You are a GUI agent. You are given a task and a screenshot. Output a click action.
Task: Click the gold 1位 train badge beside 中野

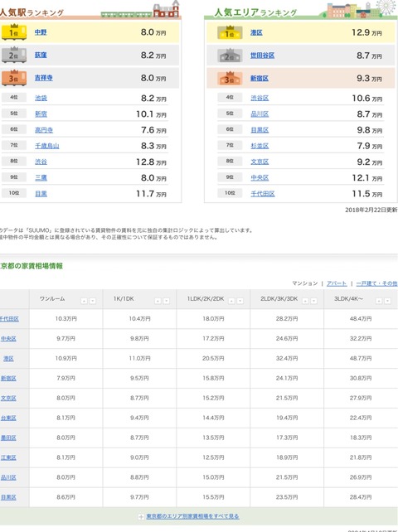pyautogui.click(x=14, y=32)
